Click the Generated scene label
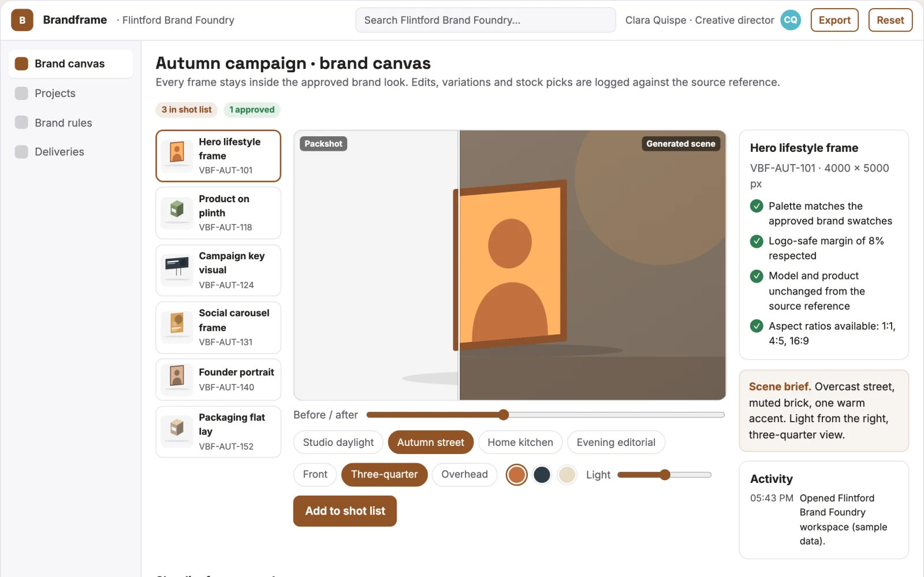Viewport: 924px width, 577px height. click(x=681, y=144)
